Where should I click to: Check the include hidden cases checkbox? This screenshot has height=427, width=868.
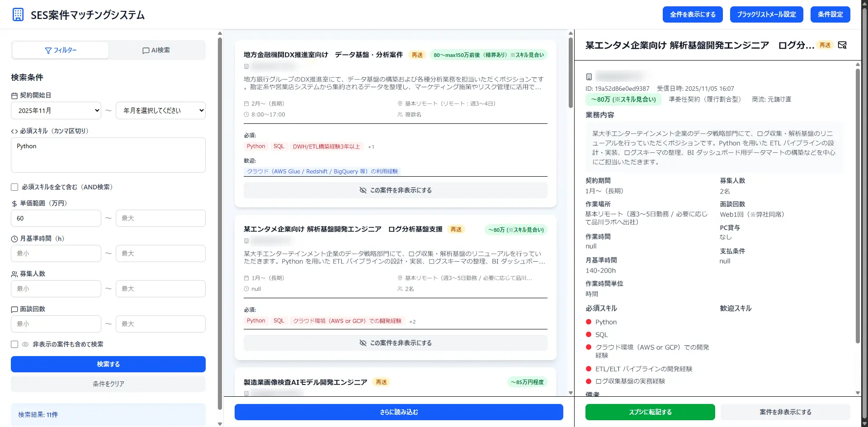coord(14,344)
